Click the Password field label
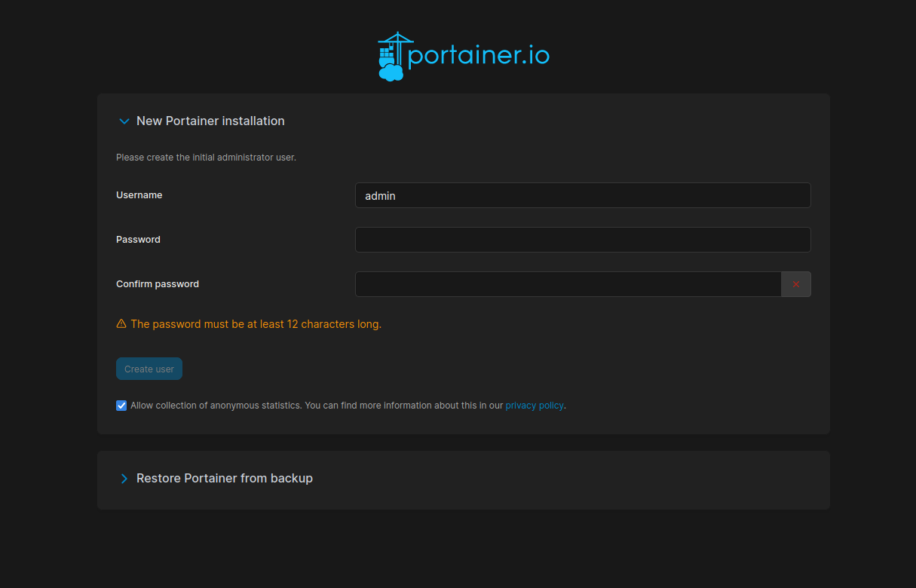 (138, 240)
